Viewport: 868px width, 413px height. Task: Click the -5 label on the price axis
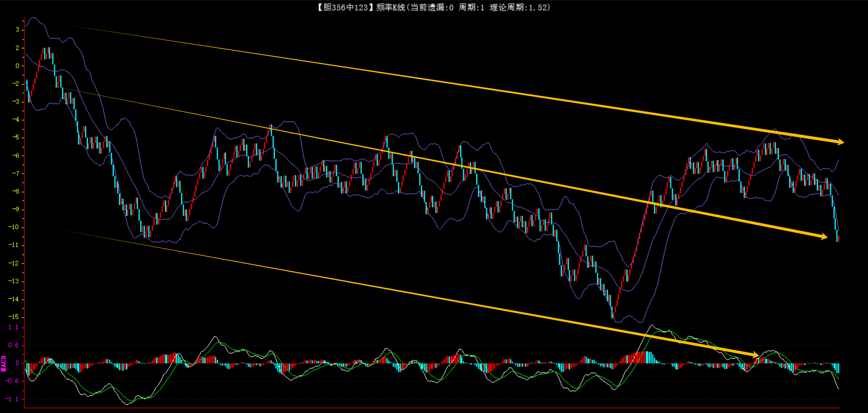[x=16, y=138]
